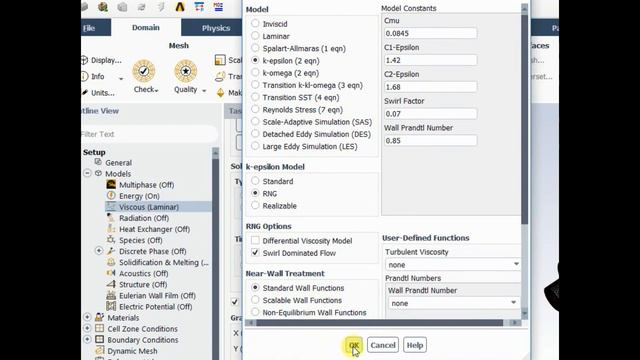
Task: Click the Viscous model icon
Action: coord(111,207)
